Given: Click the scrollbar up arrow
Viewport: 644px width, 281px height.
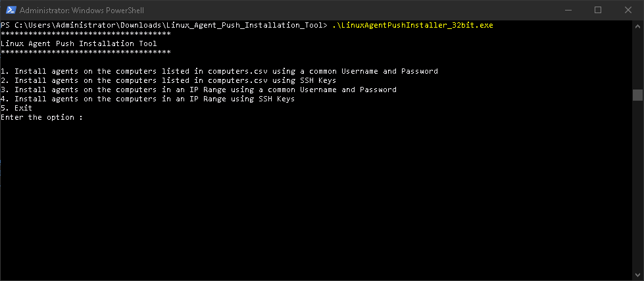Looking at the screenshot, I should click(x=637, y=25).
